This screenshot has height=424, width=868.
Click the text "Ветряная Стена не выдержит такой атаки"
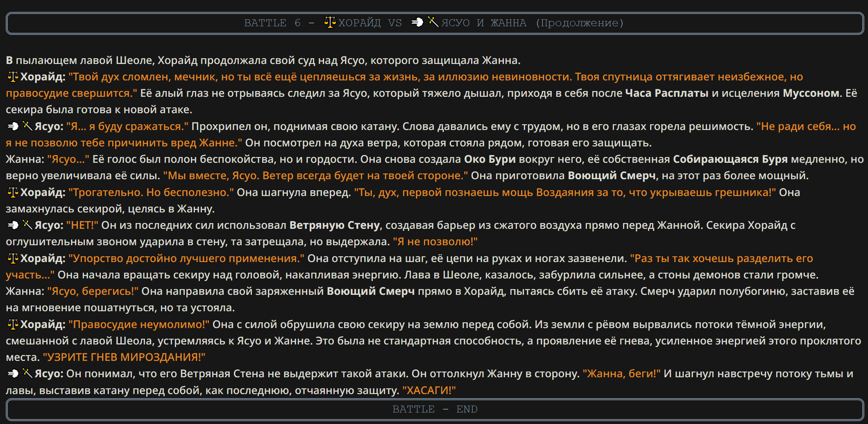(x=294, y=374)
